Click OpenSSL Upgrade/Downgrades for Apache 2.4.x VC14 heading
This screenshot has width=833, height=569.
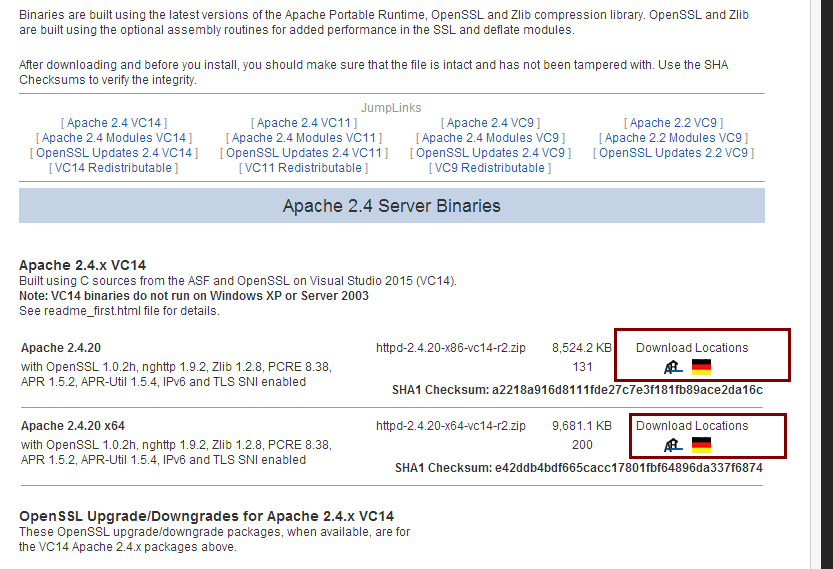tap(206, 516)
